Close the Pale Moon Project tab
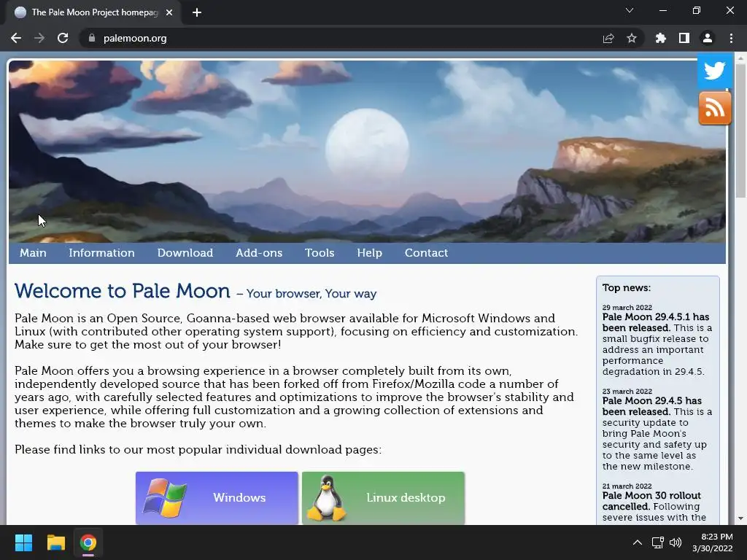Image resolution: width=747 pixels, height=560 pixels. 169,12
